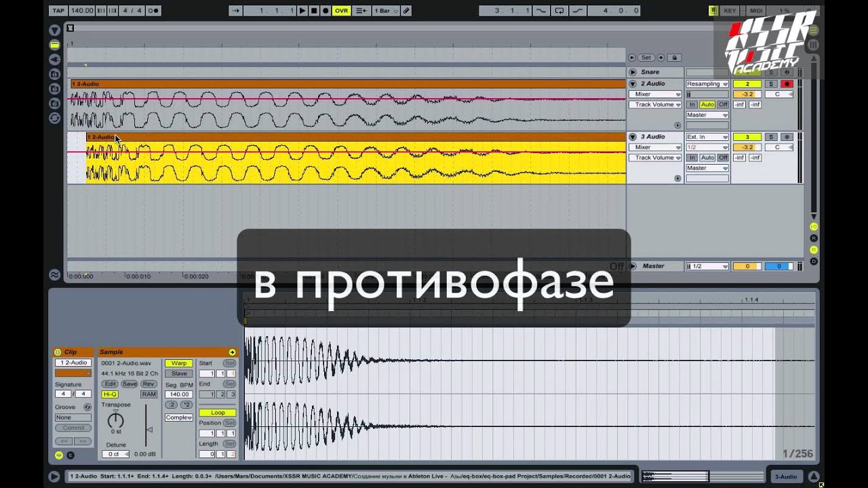Open the Resampling input dropdown

pyautogui.click(x=707, y=84)
